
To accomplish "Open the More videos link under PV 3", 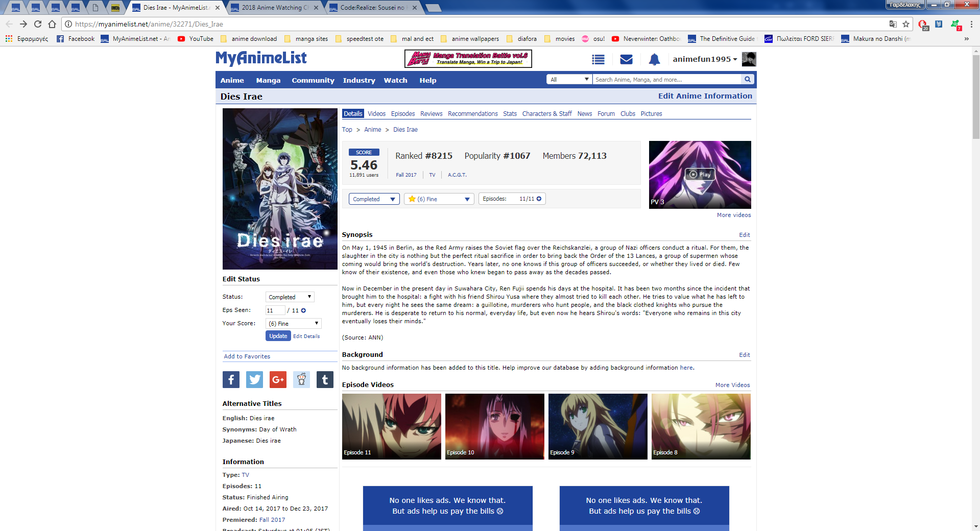I will pyautogui.click(x=734, y=215).
